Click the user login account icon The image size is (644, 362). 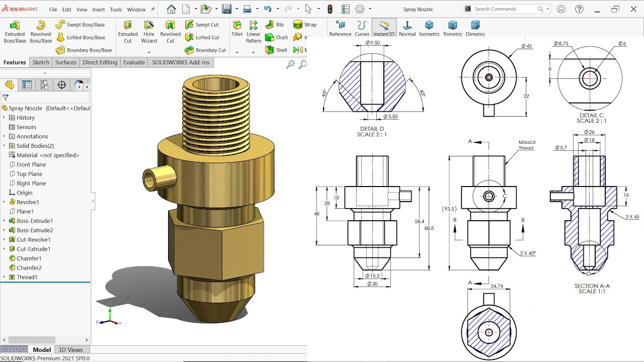click(561, 9)
